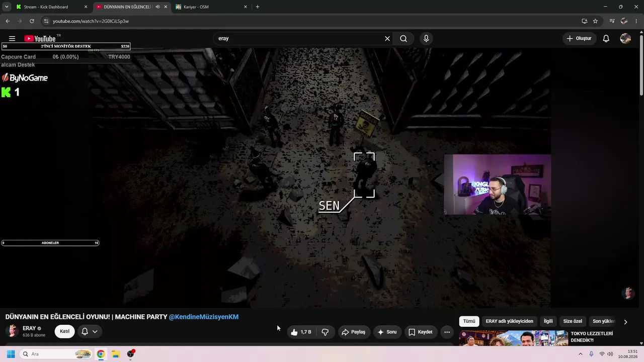The height and width of the screenshot is (362, 644).
Task: Open YouTube notifications bell in the header
Action: (x=606, y=39)
